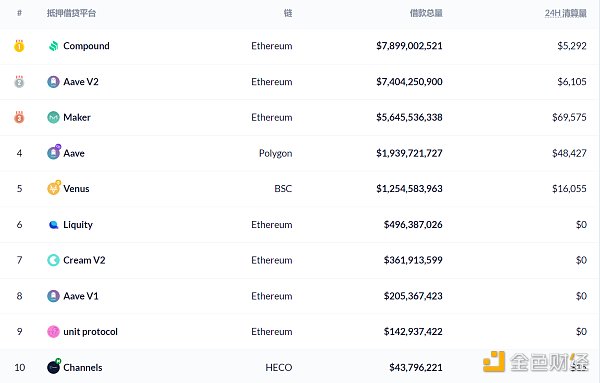The height and width of the screenshot is (383, 600).
Task: Click Maker's $69,575 liquidation value
Action: tap(569, 117)
